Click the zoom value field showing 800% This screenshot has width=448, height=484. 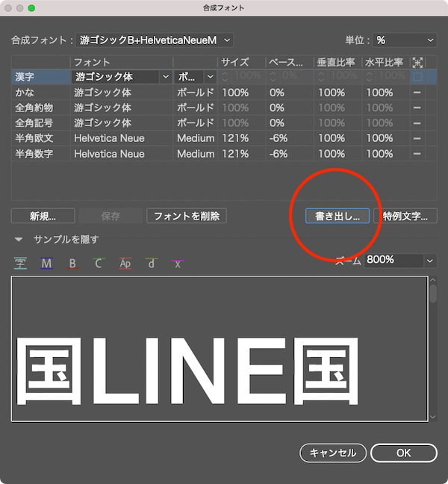coord(394,261)
